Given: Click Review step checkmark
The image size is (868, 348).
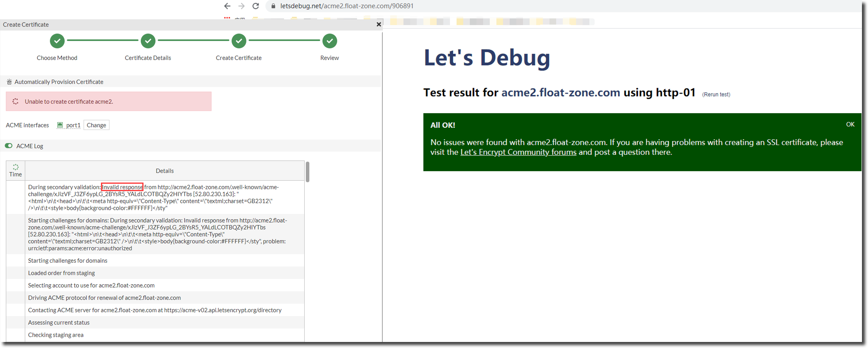Looking at the screenshot, I should click(329, 41).
